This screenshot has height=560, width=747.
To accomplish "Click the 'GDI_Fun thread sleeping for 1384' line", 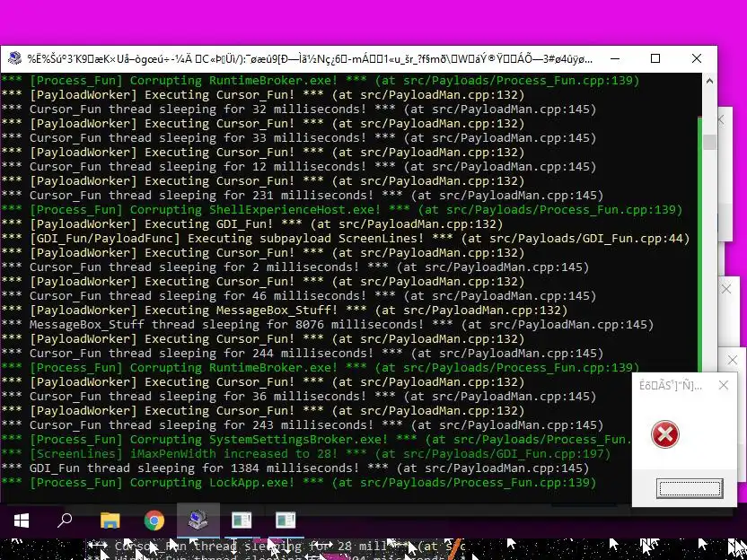I will coord(294,468).
